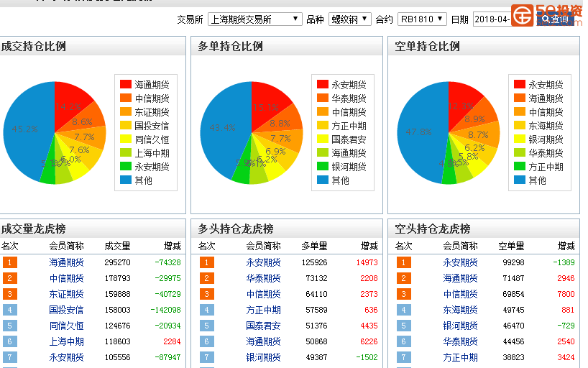Open 海通期货 link in 空头持仓龙虎榜
Screen dimensions: 588x368
(x=460, y=278)
